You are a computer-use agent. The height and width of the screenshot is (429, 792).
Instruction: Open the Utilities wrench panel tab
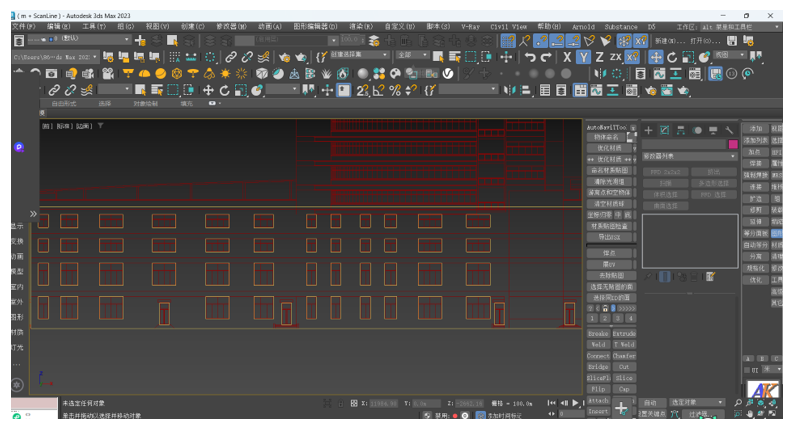pos(729,130)
